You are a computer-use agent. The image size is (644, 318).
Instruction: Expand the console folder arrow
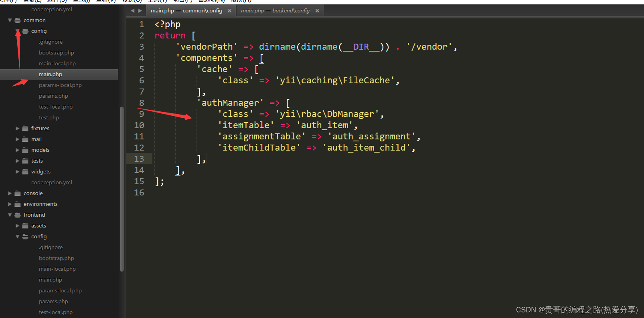click(x=10, y=193)
